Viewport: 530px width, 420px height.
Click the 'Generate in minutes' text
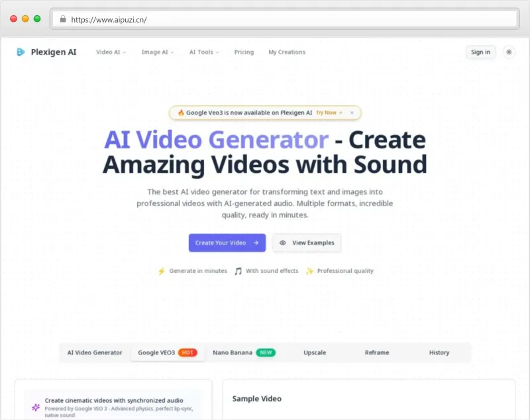coord(198,271)
